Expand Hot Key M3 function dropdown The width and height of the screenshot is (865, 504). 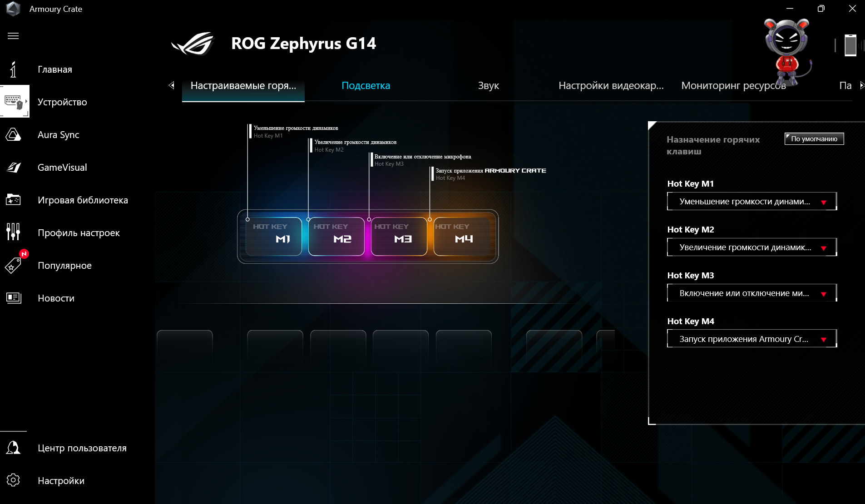coord(751,293)
